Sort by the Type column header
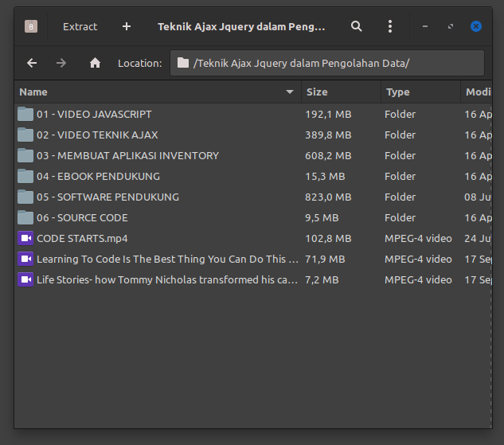 click(420, 92)
